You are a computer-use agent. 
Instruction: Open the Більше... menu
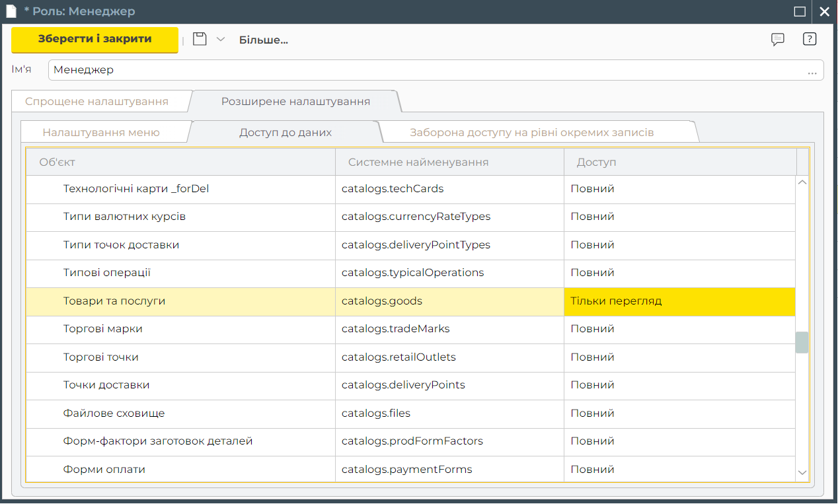pos(263,40)
